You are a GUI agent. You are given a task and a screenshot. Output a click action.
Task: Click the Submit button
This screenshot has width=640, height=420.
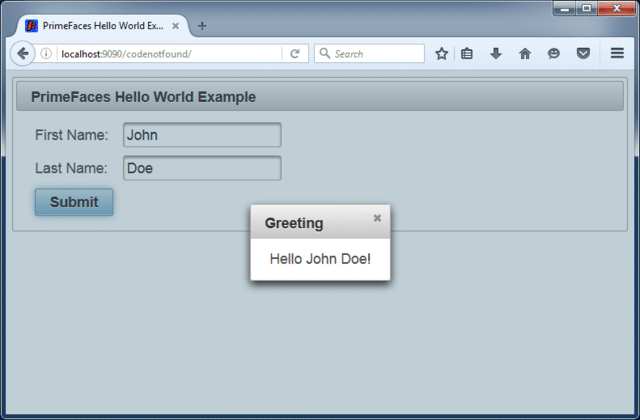74,202
